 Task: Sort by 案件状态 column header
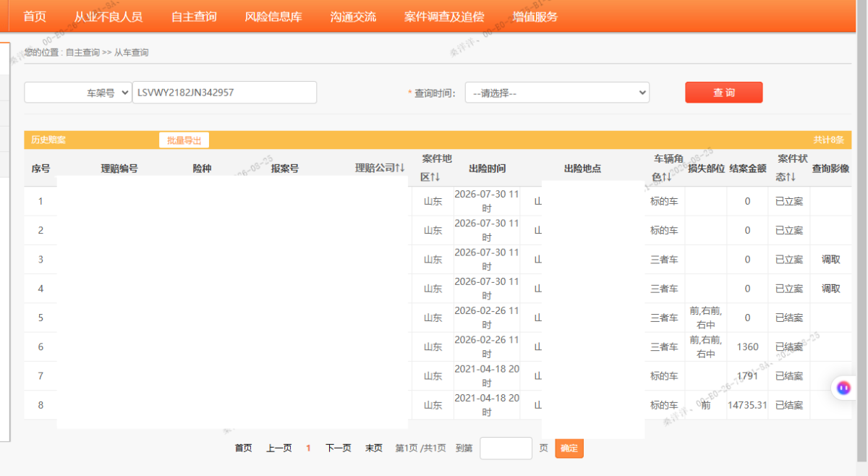point(791,168)
